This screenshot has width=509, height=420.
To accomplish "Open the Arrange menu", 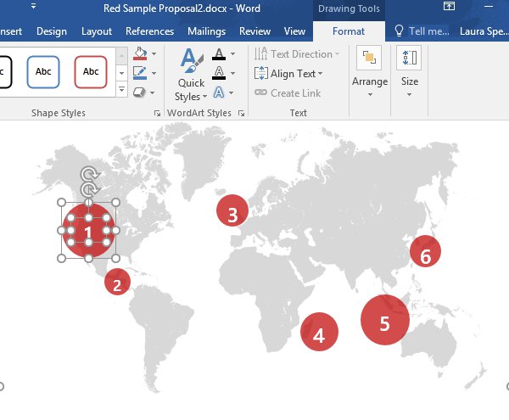I will (x=370, y=72).
